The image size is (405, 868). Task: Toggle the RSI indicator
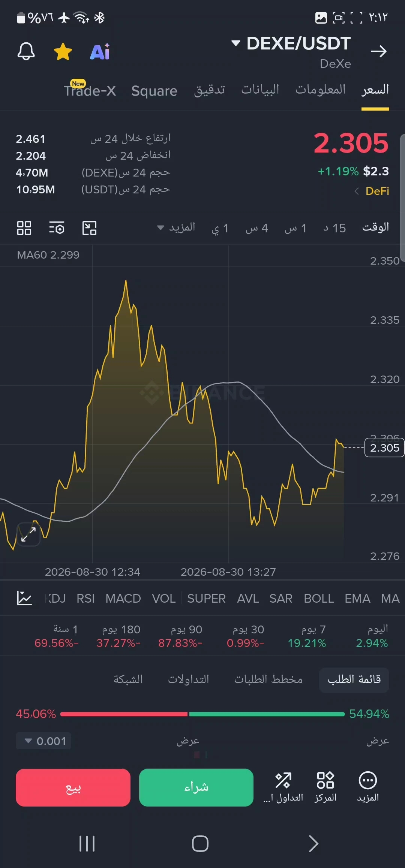85,599
